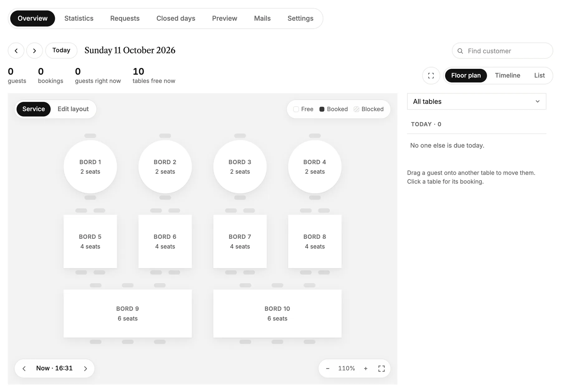Open the Preview tab
This screenshot has height=392, width=561.
[x=225, y=18]
